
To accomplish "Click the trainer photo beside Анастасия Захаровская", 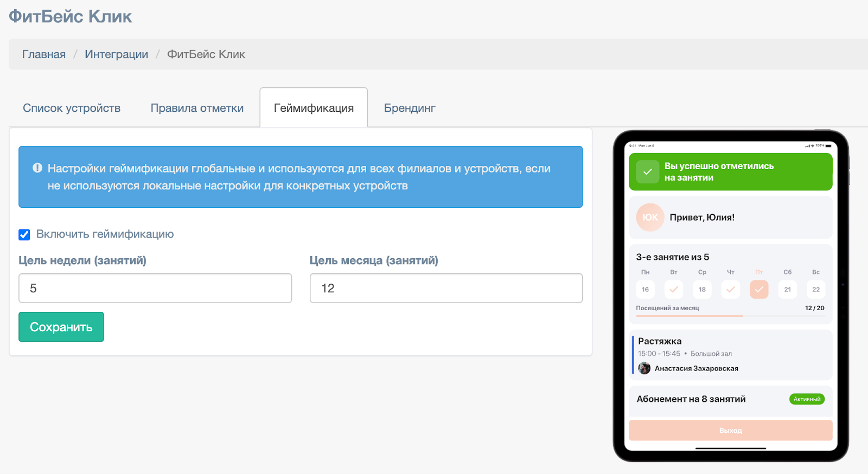I will point(644,368).
